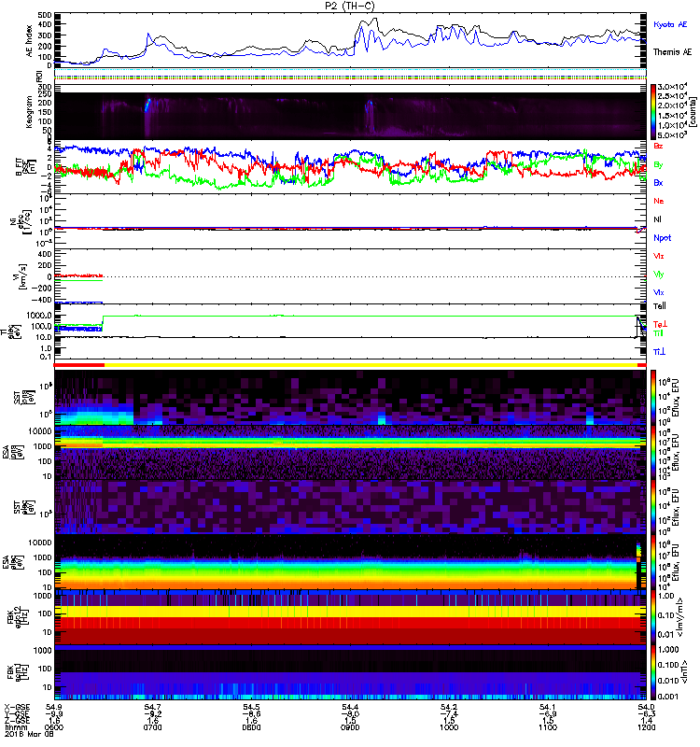Click the ion velocity plot panel

[x=350, y=276]
